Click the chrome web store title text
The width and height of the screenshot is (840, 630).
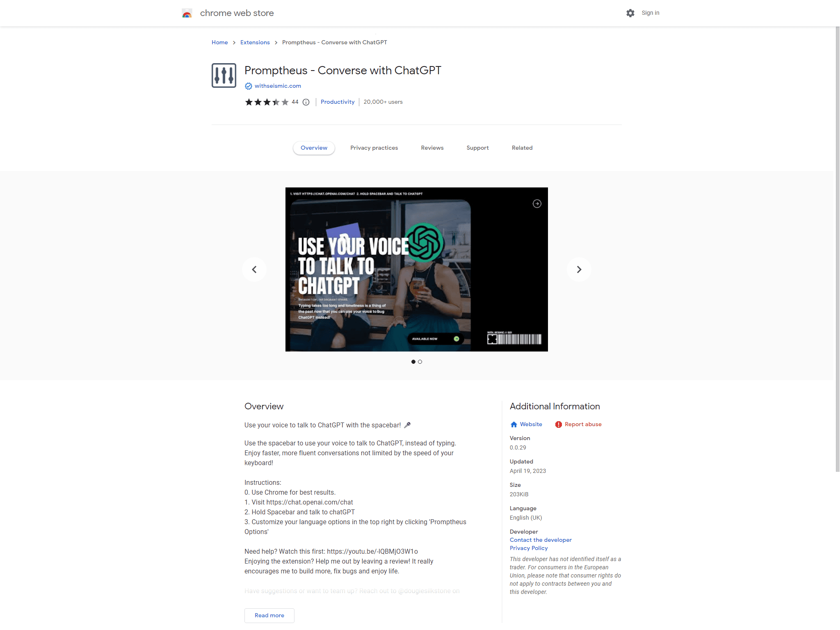[237, 13]
